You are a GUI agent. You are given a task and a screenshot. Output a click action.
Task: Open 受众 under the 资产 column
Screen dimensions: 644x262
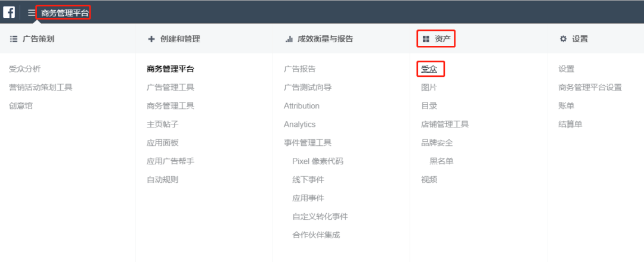(x=429, y=69)
